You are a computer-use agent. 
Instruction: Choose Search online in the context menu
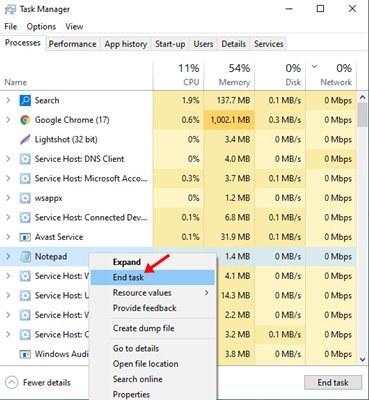(x=153, y=379)
